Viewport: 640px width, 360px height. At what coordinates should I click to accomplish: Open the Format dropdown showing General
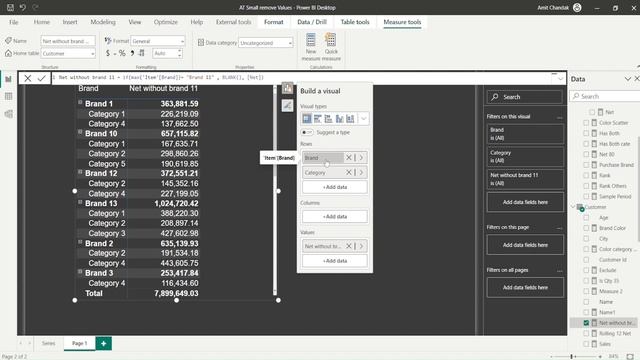pos(158,41)
